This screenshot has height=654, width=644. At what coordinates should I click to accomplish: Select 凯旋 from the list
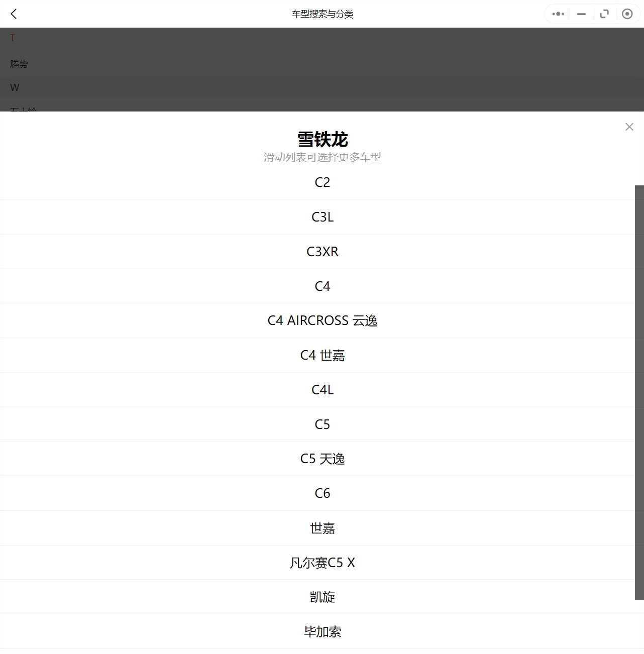click(322, 597)
